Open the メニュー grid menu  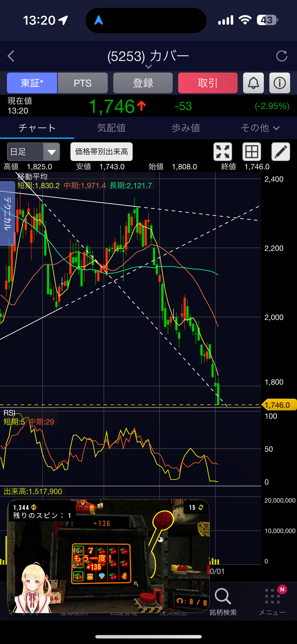click(272, 601)
